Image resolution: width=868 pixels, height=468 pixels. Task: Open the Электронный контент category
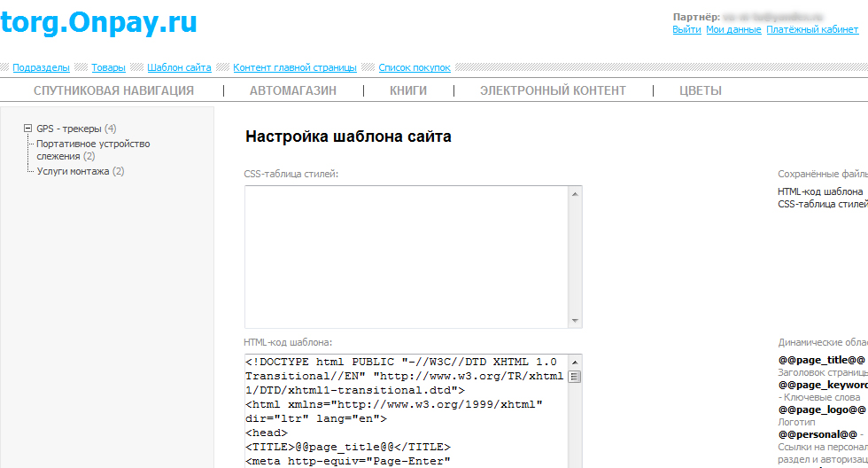[553, 90]
